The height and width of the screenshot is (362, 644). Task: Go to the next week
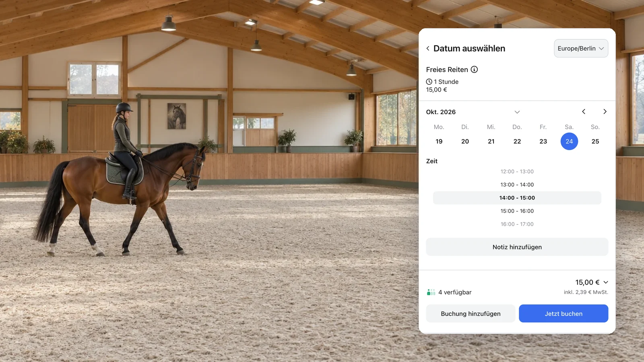click(x=605, y=111)
